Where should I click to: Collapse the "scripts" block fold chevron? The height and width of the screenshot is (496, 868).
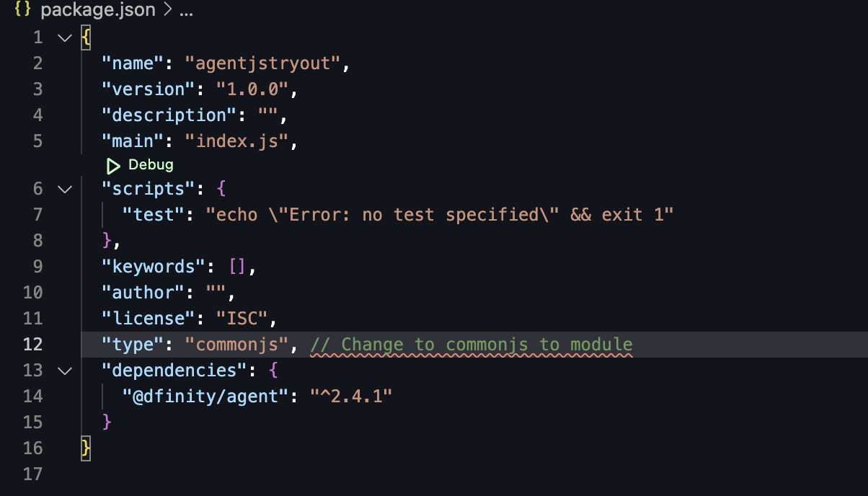66,189
